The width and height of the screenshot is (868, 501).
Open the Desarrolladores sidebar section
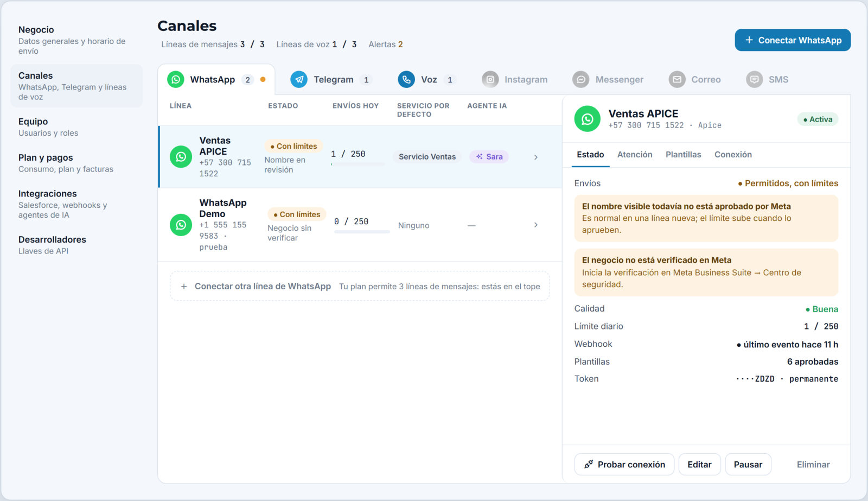(76, 245)
